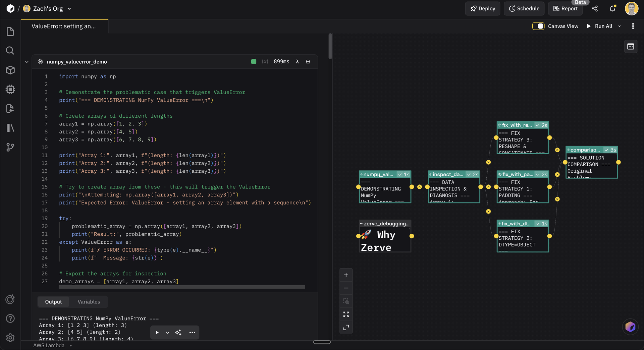Remove connection between numpy_val and inspect_da blocks
This screenshot has height=350, width=644.
420,187
